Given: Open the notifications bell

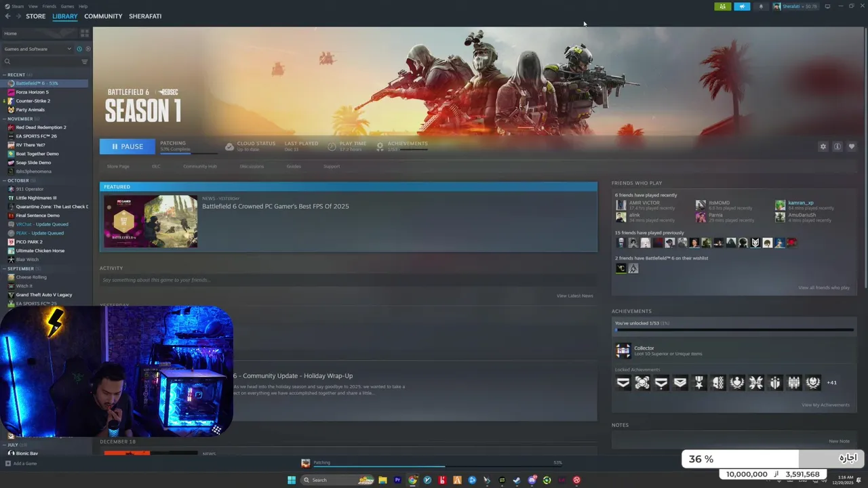Looking at the screenshot, I should [x=761, y=7].
